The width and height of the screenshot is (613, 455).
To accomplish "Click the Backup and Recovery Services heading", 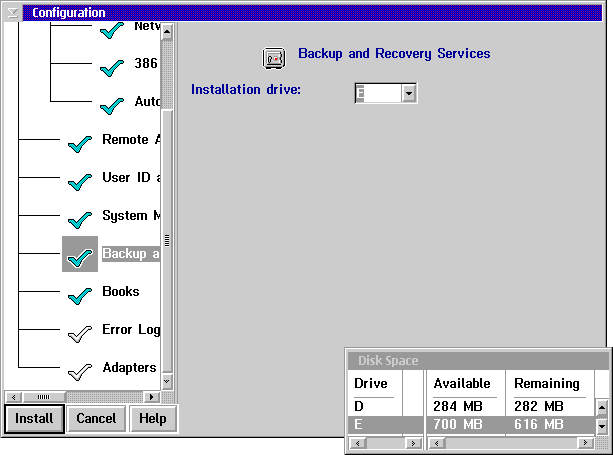I will (x=394, y=54).
